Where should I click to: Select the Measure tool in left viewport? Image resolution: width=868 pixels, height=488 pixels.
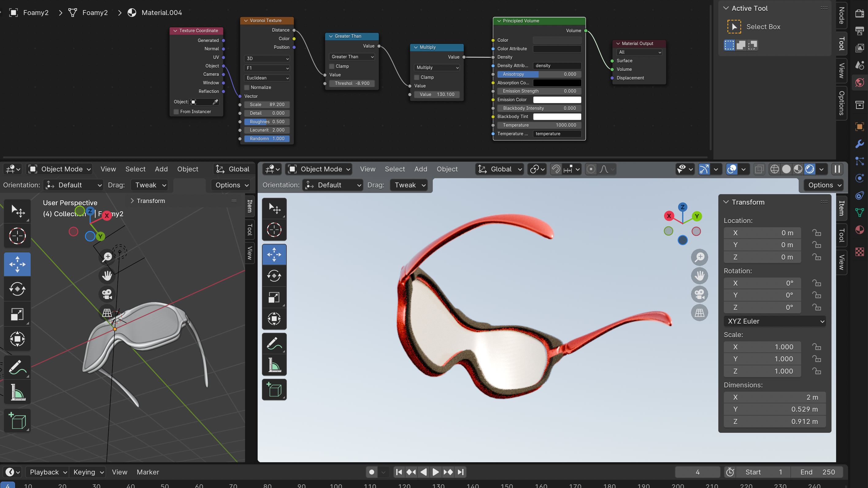coord(17,392)
